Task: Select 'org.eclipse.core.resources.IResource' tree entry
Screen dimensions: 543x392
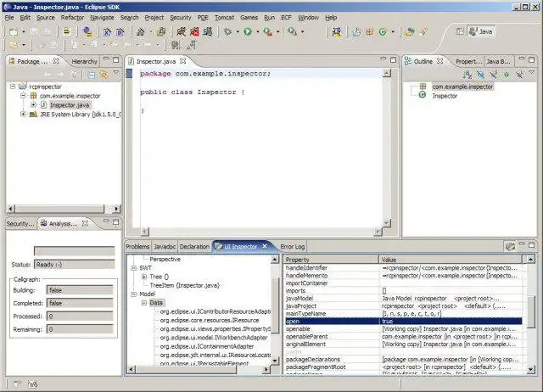Action: click(x=210, y=321)
